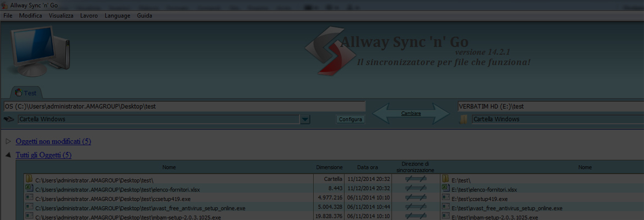Click the date 11/12/2014 20:32 in xlsx row
Image resolution: width=644 pixels, height=220 pixels.
coord(368,189)
